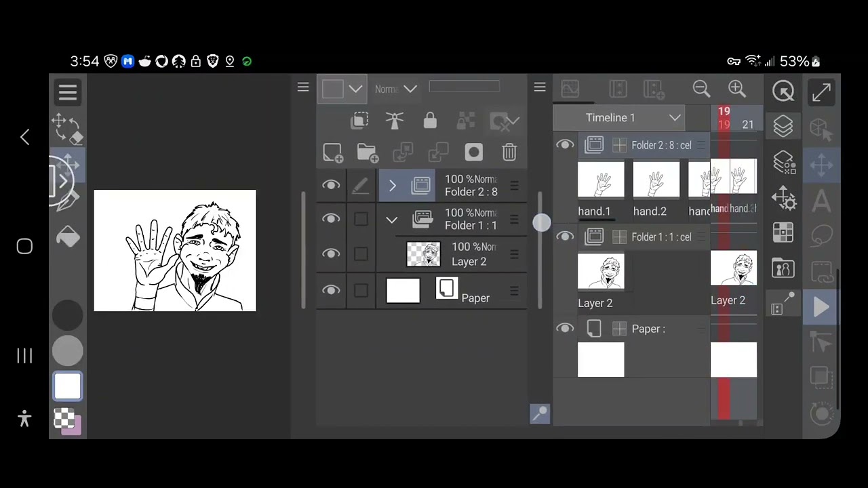The width and height of the screenshot is (868, 488).
Task: Toggle Paper track visibility in timeline
Action: (565, 328)
